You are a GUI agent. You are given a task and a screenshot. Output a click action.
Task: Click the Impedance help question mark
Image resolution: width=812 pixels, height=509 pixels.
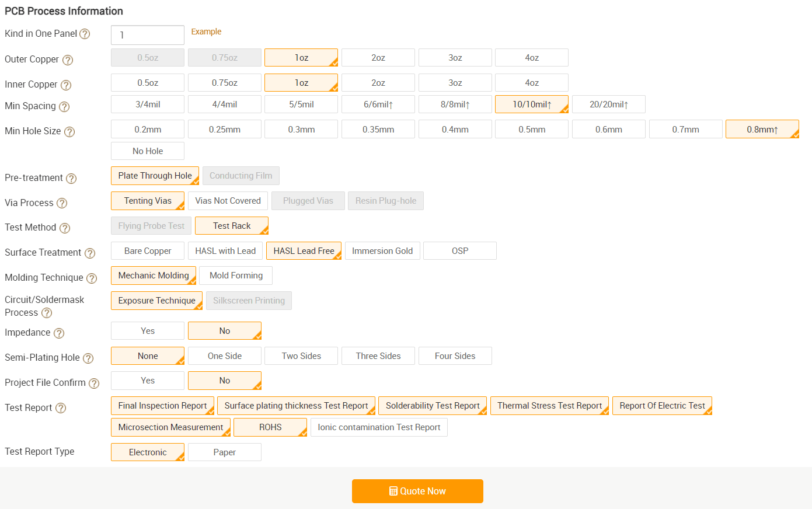59,333
